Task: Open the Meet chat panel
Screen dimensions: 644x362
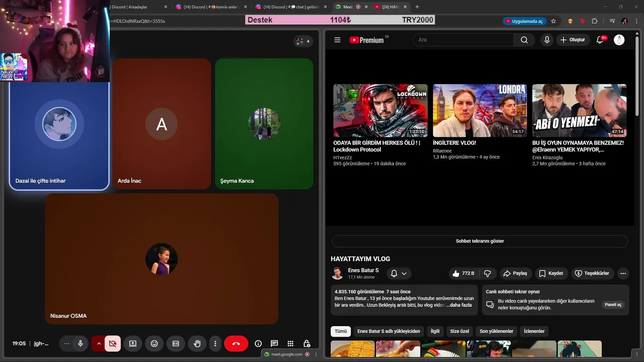Action: [x=274, y=343]
